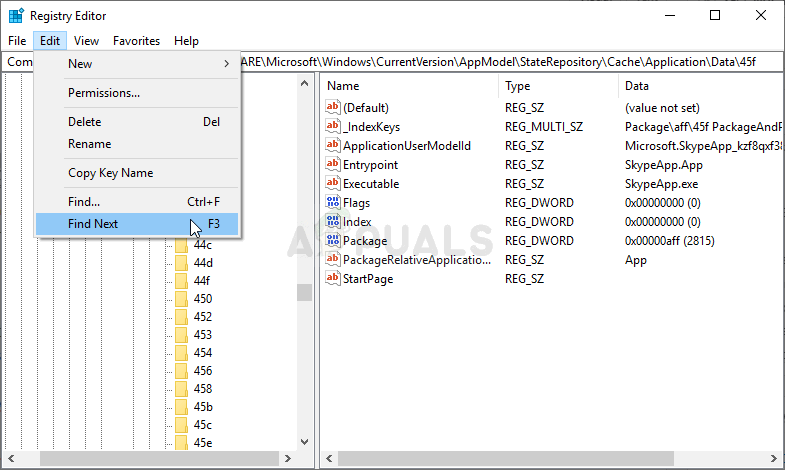This screenshot has height=470, width=785.
Task: Choose Find... from the Edit menu
Action: 137,202
